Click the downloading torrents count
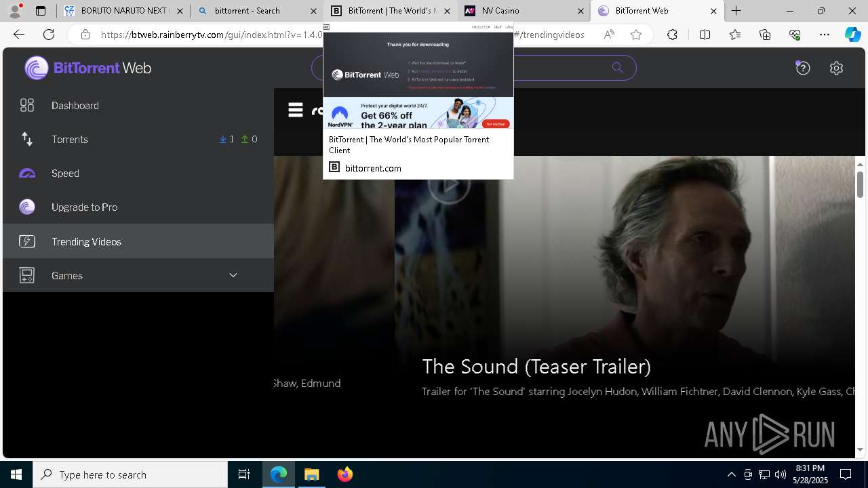Image resolution: width=868 pixels, height=488 pixels. point(226,140)
